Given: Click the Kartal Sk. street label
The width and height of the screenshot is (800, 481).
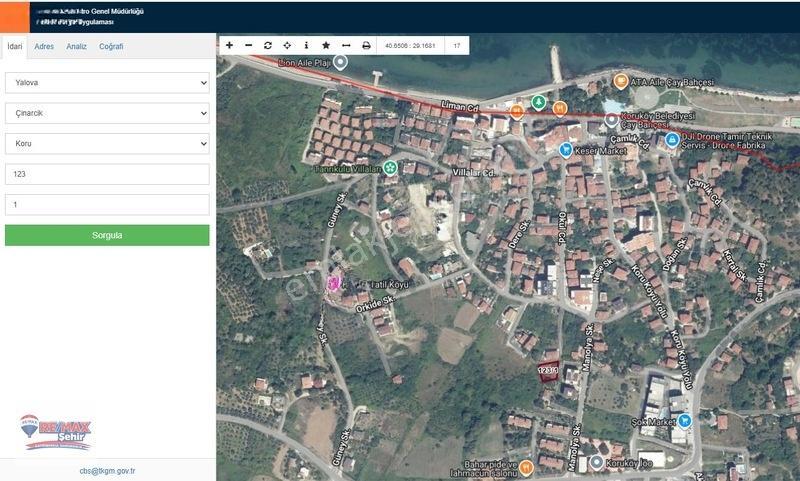Looking at the screenshot, I should [735, 265].
